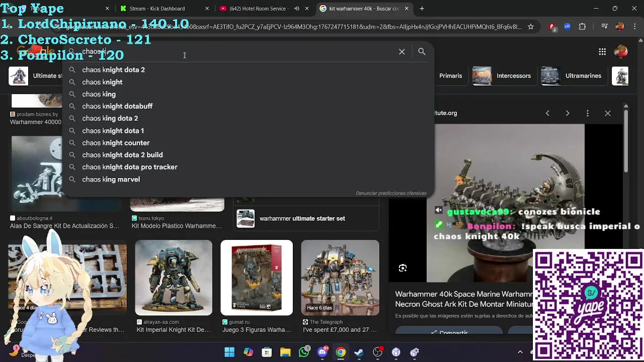
Task: Open Microsoft Store from the taskbar
Action: coord(267,352)
